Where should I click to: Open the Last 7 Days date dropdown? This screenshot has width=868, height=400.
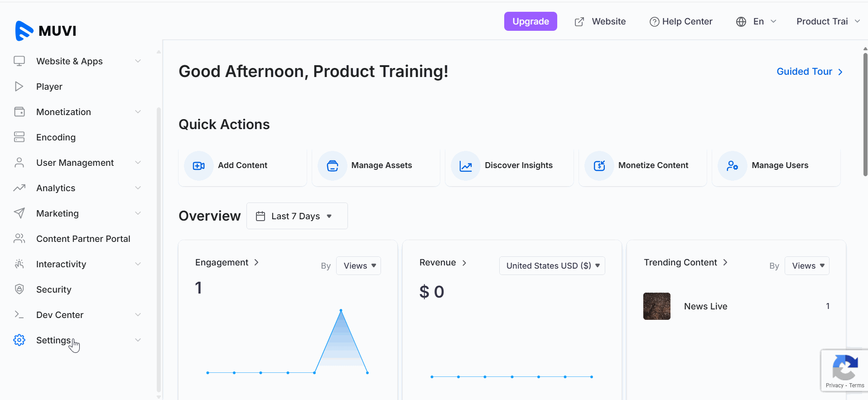point(297,216)
